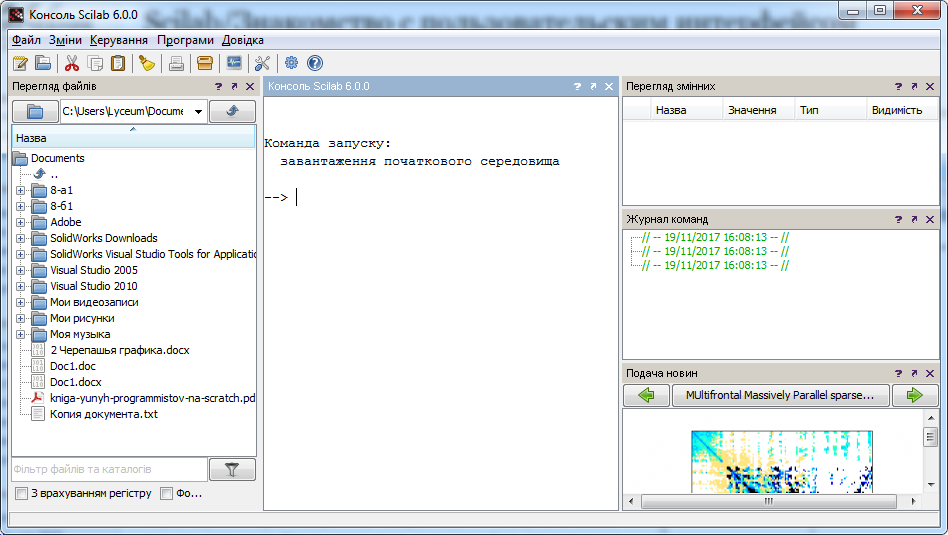Open SciNotes editor from the toolbar

20,63
